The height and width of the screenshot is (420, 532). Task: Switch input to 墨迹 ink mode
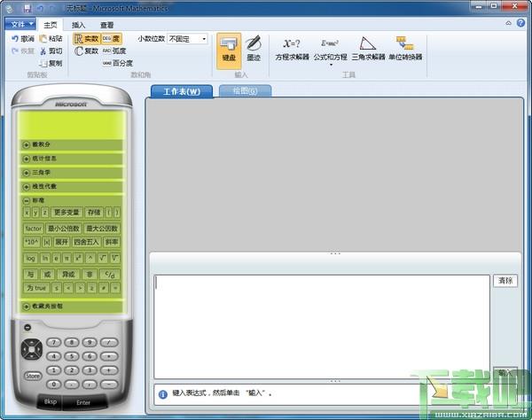(253, 49)
